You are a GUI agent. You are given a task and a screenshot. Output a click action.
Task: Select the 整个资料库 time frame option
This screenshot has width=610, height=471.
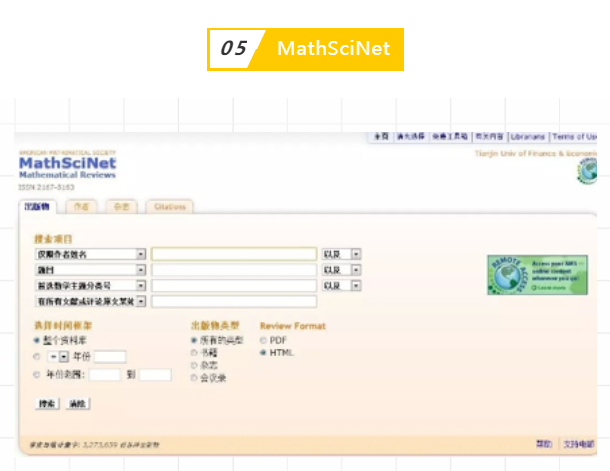pyautogui.click(x=37, y=341)
